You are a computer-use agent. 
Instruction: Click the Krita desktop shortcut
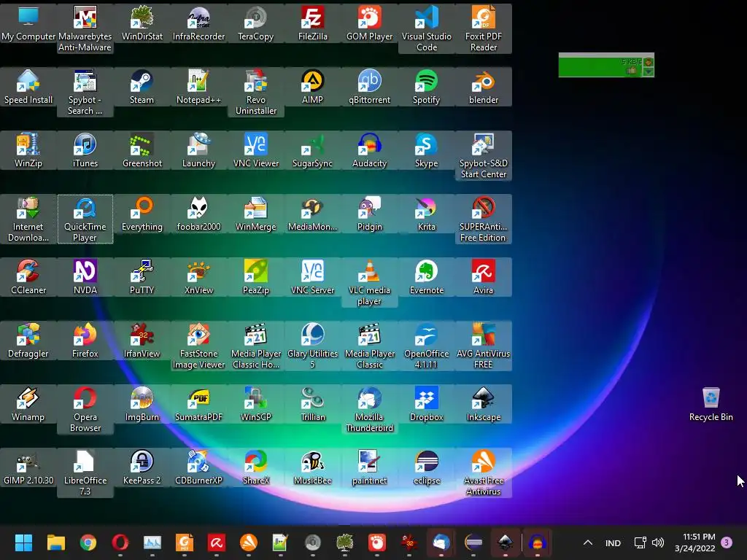(x=426, y=214)
